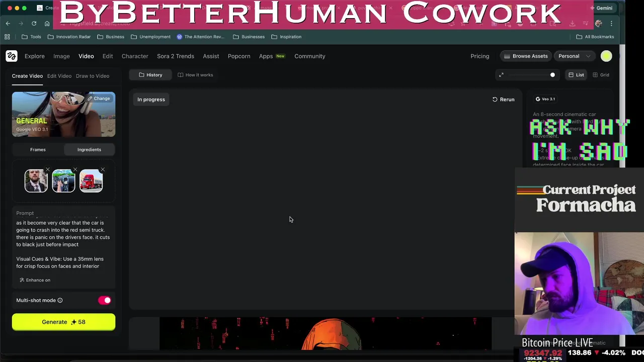Switch to List view
The width and height of the screenshot is (644, 362).
pos(576,75)
